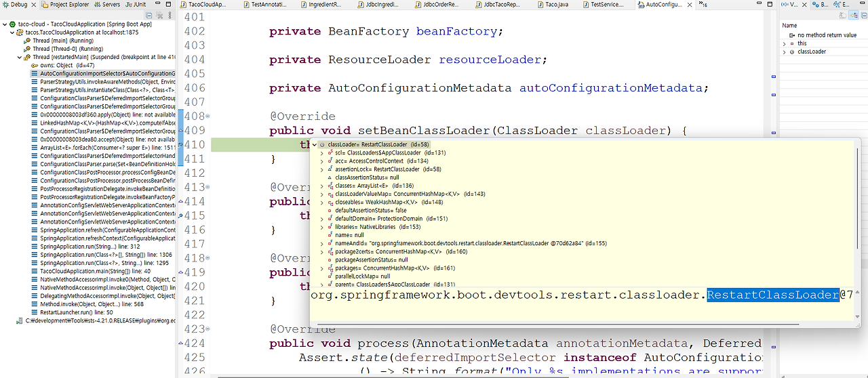868x378 pixels.
Task: Expand the classes= ArrayList<E> field
Action: point(322,185)
